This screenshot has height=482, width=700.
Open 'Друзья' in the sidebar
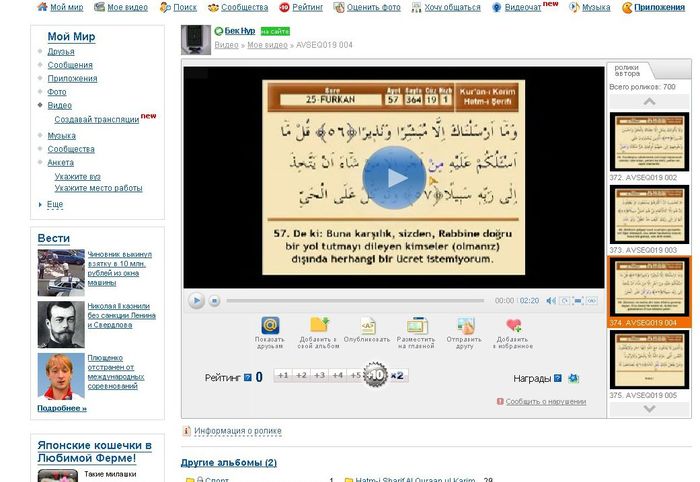[x=61, y=51]
